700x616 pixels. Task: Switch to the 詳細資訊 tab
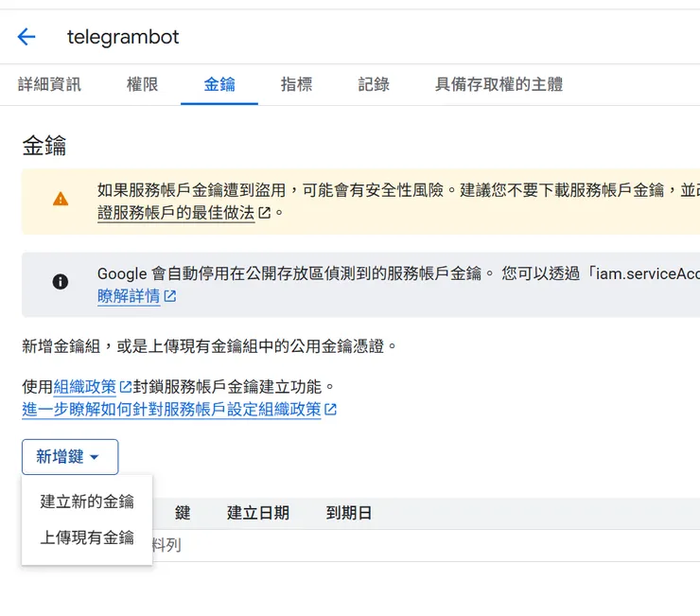tap(49, 84)
